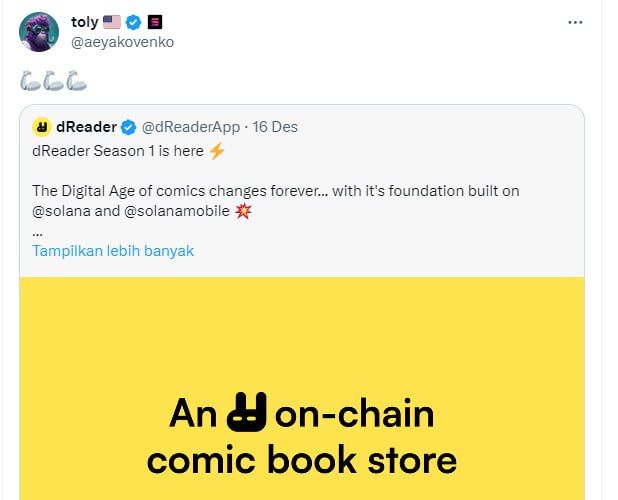This screenshot has height=500, width=618.
Task: Open the @dReaderApp handle
Action: coord(191,127)
